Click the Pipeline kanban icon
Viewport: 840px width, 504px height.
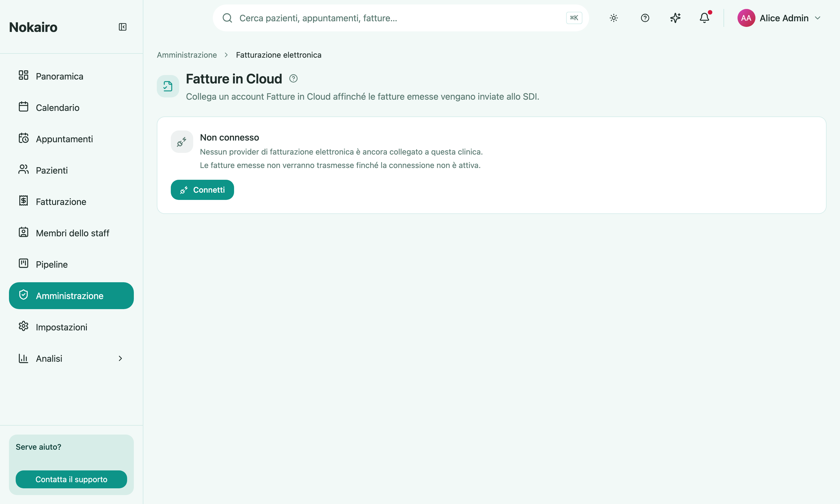click(x=24, y=263)
